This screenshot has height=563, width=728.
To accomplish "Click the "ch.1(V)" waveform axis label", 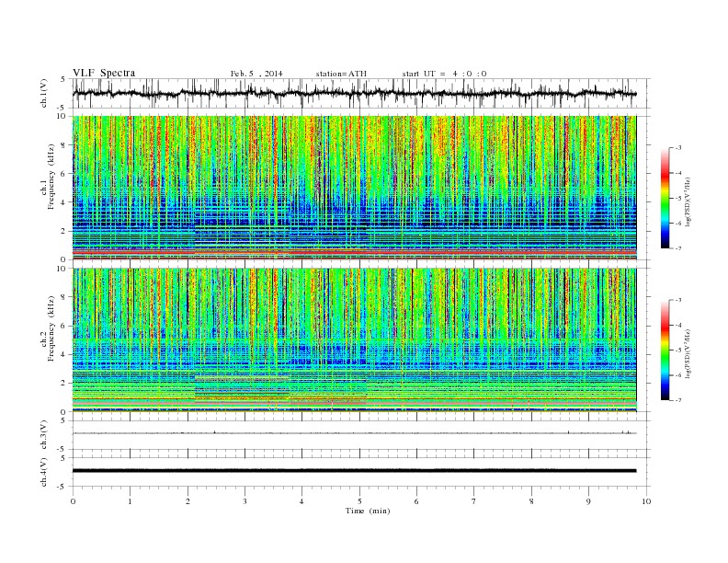I will coord(44,93).
